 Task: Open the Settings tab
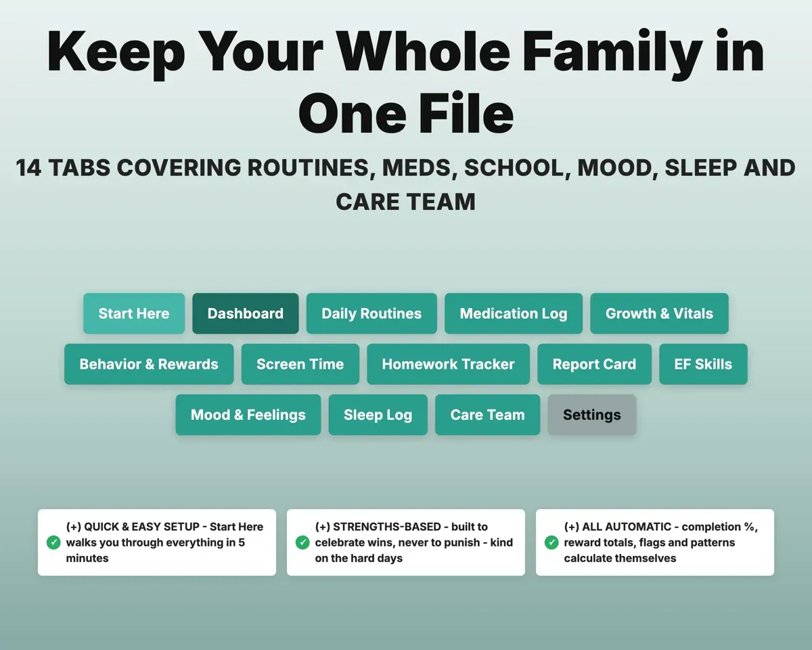tap(592, 415)
